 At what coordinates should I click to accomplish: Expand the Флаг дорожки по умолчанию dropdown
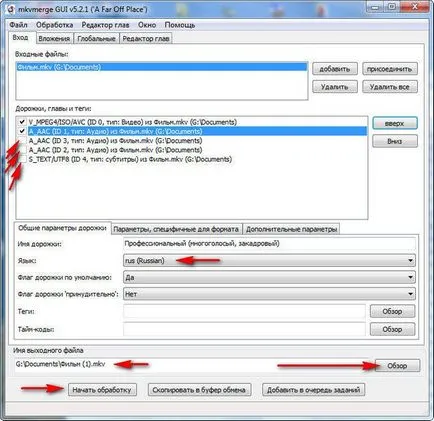tap(269, 277)
